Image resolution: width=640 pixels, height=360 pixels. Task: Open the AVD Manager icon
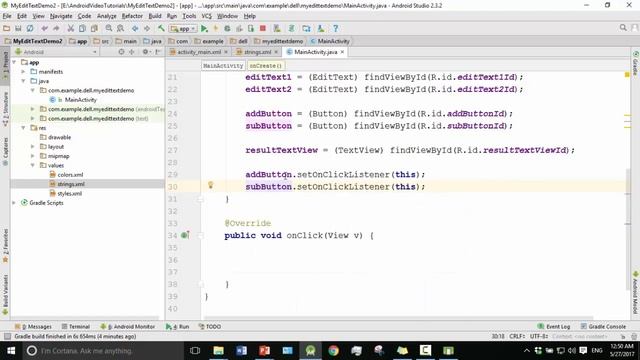click(x=277, y=29)
